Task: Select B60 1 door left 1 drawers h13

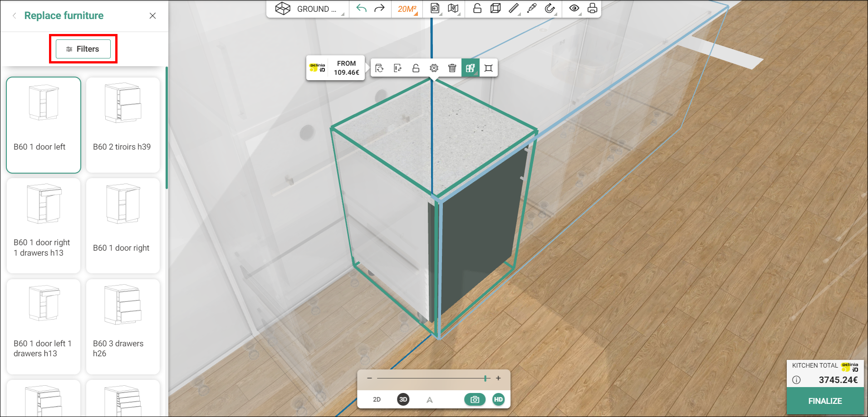Action: [44, 327]
